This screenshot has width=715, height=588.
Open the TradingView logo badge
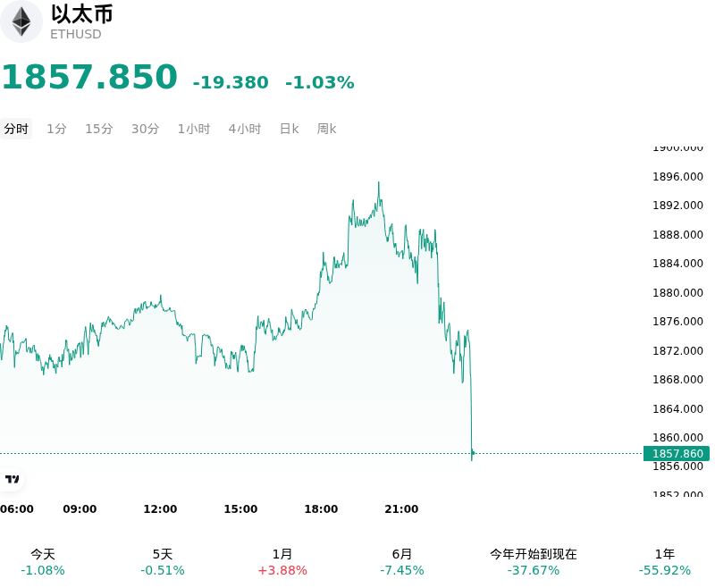tap(12, 479)
